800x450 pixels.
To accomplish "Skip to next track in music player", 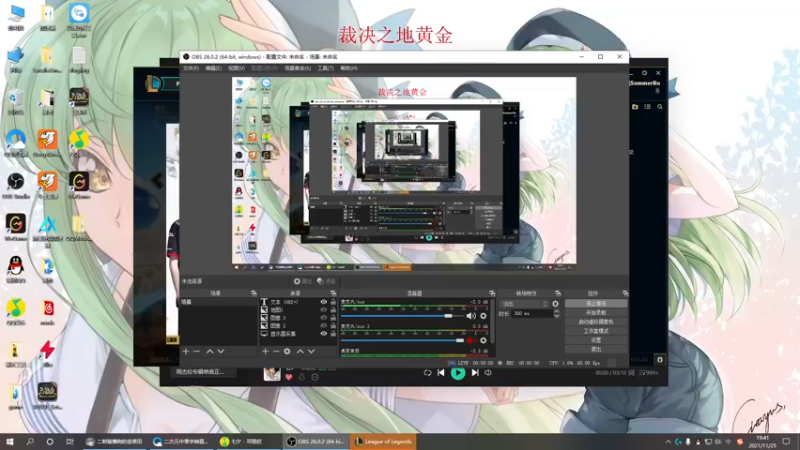I will [x=475, y=373].
